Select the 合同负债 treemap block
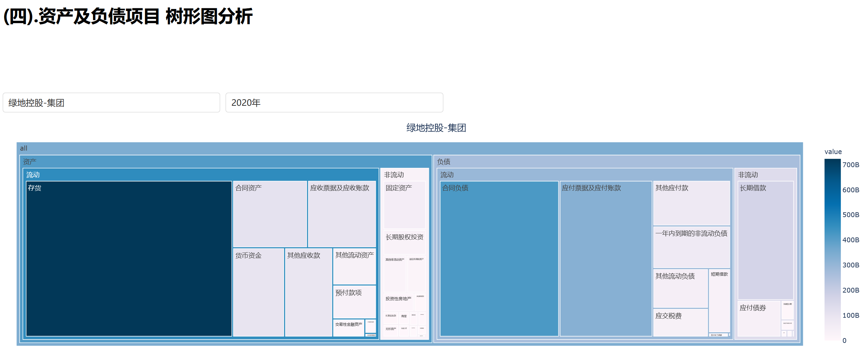 coord(499,258)
